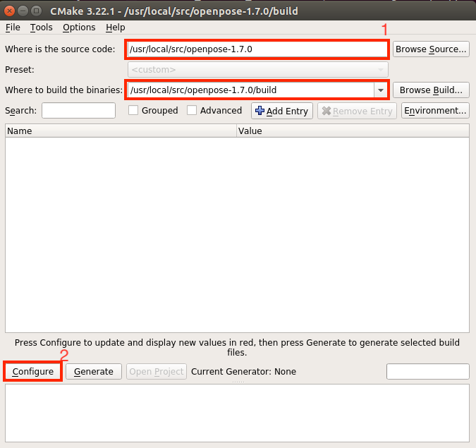Click the 'Current Generator: None' label
Viewport: 476px width, 448px height.
pos(243,372)
